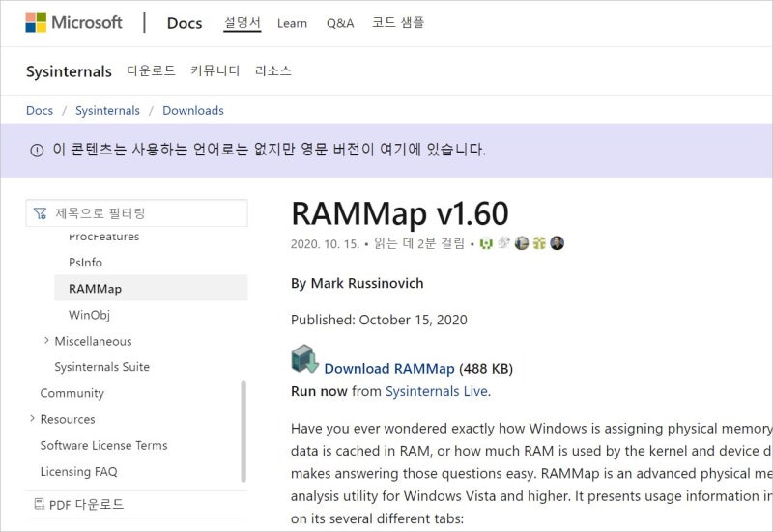Click the RAMMap v1.60 page title
The height and width of the screenshot is (532, 773).
pyautogui.click(x=400, y=213)
